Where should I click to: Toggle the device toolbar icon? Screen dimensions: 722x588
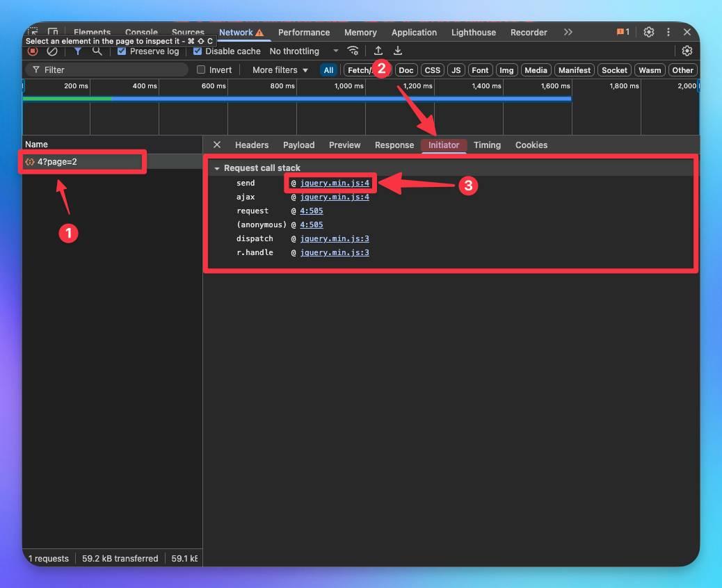(53, 31)
